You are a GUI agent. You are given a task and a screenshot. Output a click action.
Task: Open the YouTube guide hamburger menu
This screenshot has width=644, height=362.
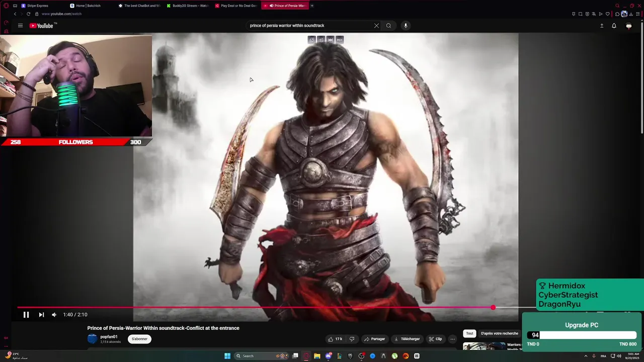[x=20, y=26]
